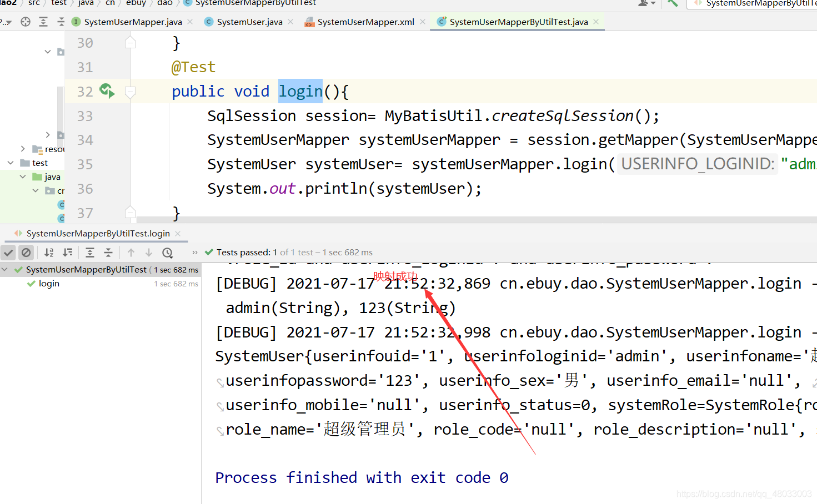Switch to SystemUserMapper.java tab

(x=133, y=22)
